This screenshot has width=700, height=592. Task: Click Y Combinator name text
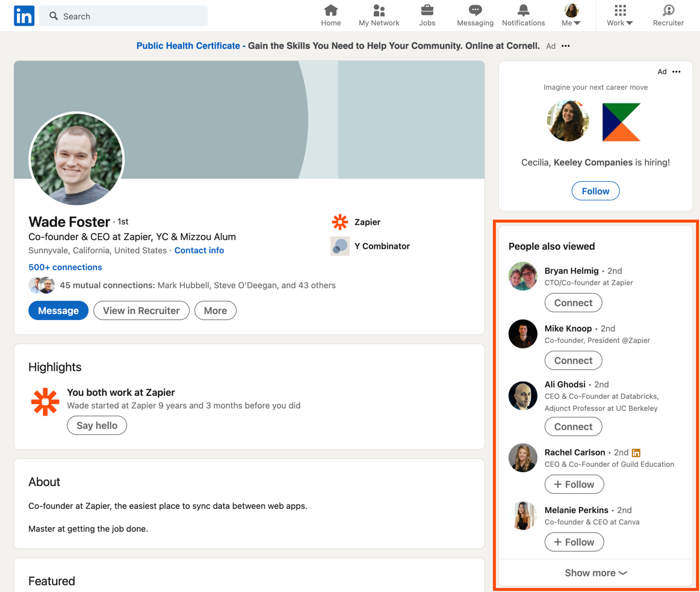click(382, 246)
